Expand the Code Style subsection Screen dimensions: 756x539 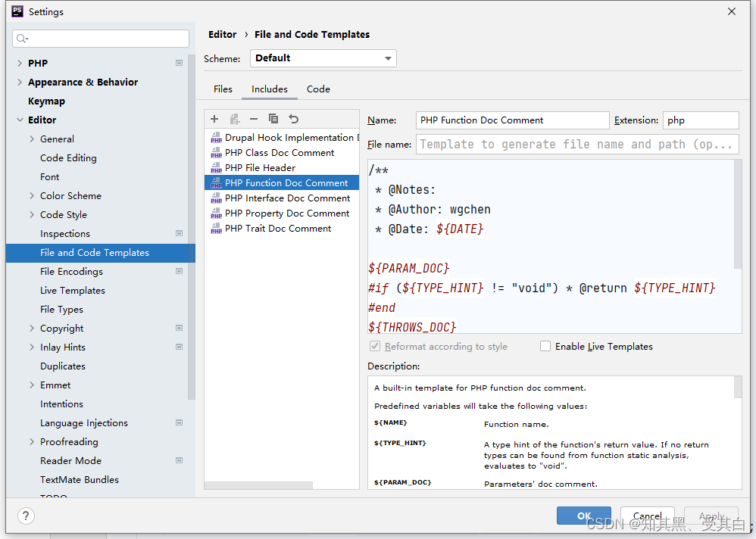tap(32, 214)
